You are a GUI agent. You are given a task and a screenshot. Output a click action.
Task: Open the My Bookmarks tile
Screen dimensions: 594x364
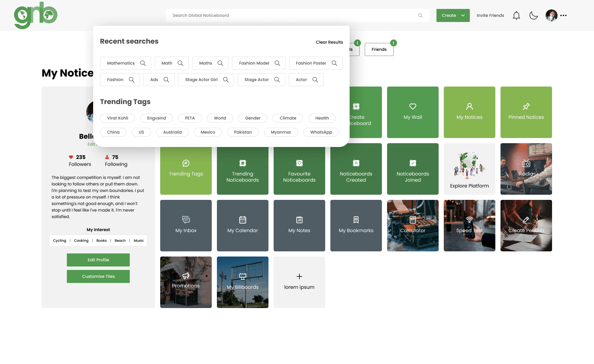[x=356, y=226]
